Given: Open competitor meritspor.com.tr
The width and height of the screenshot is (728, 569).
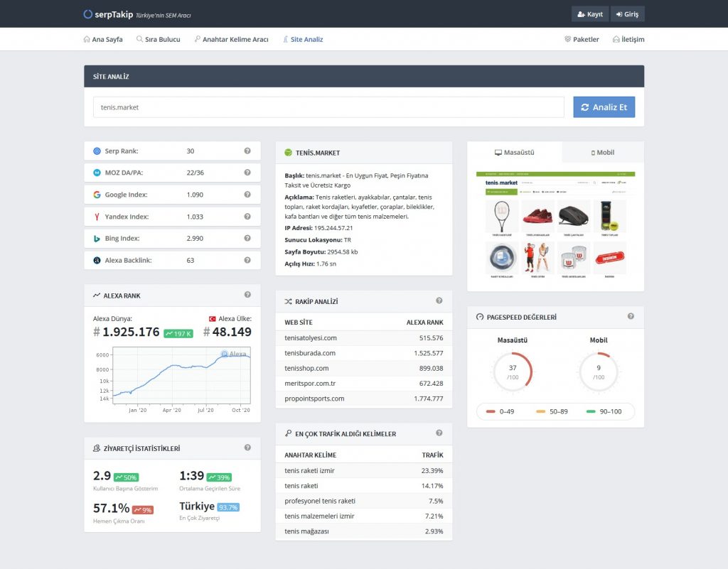Looking at the screenshot, I should pyautogui.click(x=310, y=384).
